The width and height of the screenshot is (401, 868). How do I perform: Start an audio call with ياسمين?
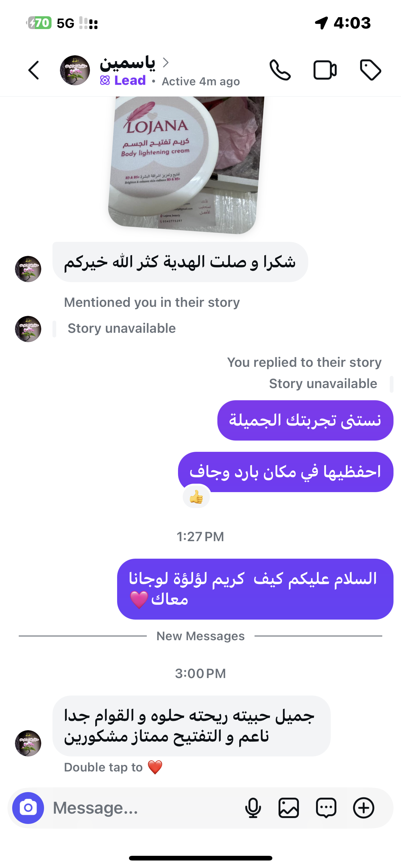pyautogui.click(x=280, y=70)
